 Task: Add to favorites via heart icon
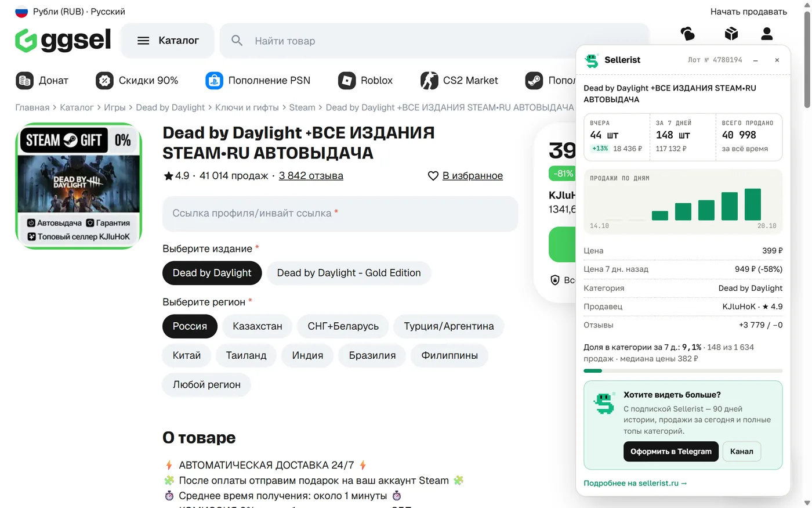pyautogui.click(x=433, y=176)
